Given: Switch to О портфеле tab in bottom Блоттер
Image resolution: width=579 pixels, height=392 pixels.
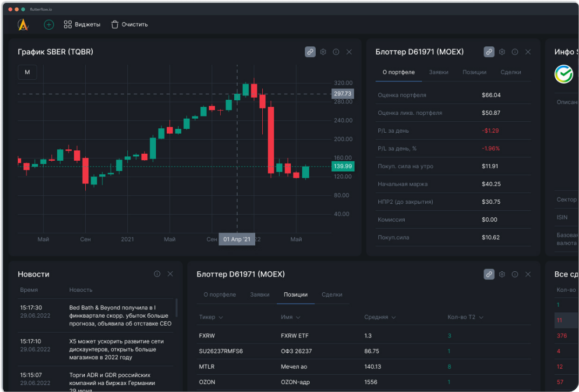Looking at the screenshot, I should (x=220, y=294).
